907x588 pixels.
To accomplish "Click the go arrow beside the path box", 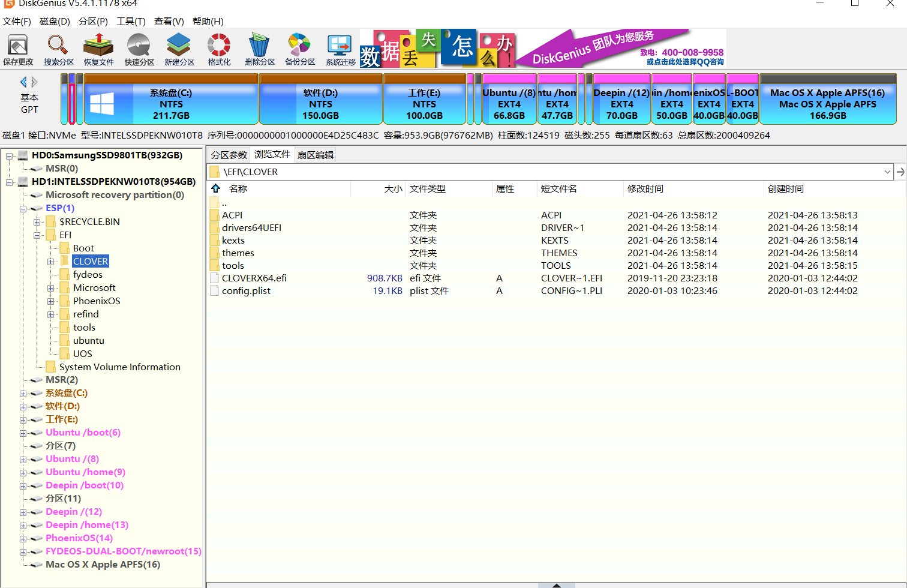I will pyautogui.click(x=900, y=172).
